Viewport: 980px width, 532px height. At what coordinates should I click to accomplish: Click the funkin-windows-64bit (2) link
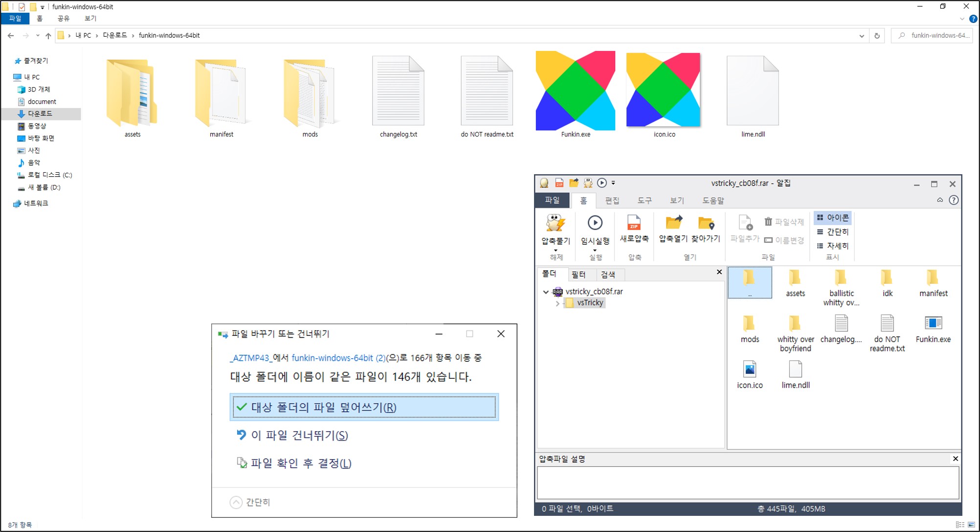(x=338, y=358)
